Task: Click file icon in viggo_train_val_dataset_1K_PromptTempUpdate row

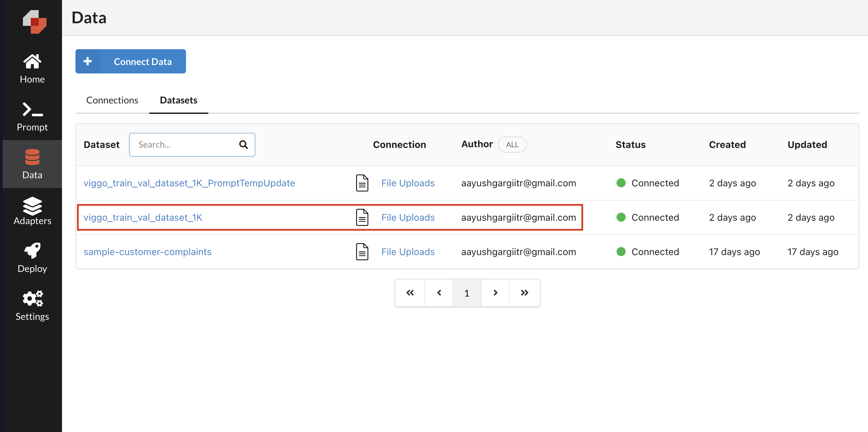Action: (362, 183)
